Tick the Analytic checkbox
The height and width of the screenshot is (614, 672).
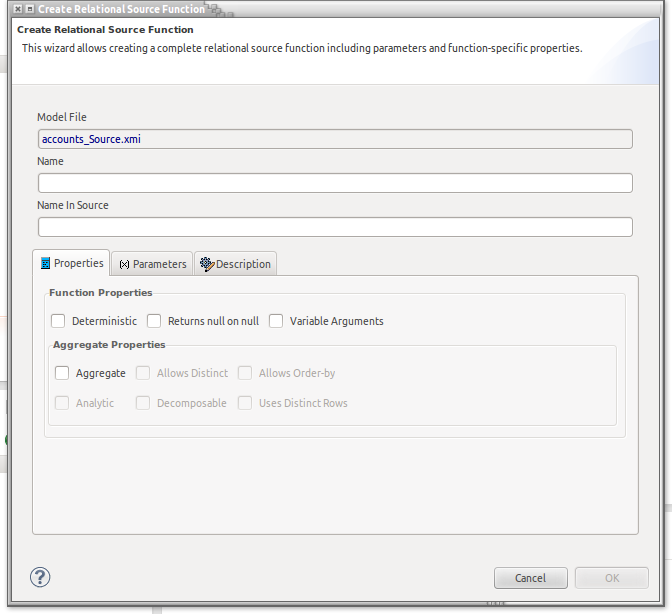pos(63,403)
